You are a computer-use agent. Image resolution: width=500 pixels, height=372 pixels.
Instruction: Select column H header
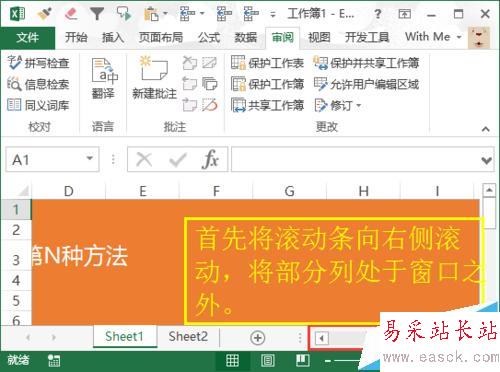point(363,191)
